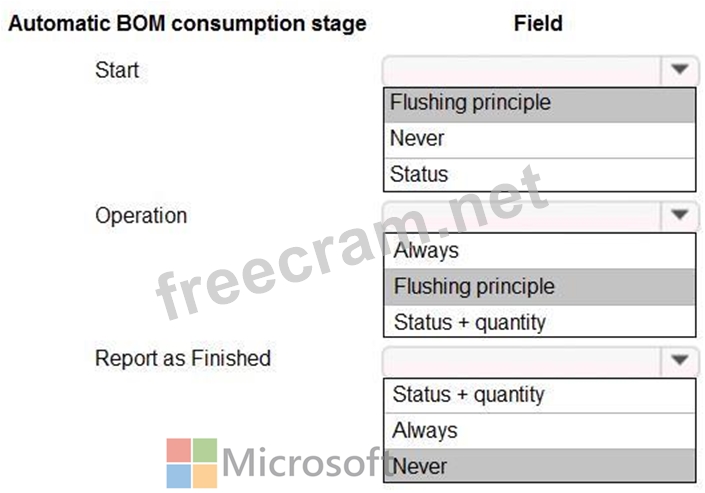Open the Operation stage dropdown arrow
705x493 pixels.
tap(679, 215)
